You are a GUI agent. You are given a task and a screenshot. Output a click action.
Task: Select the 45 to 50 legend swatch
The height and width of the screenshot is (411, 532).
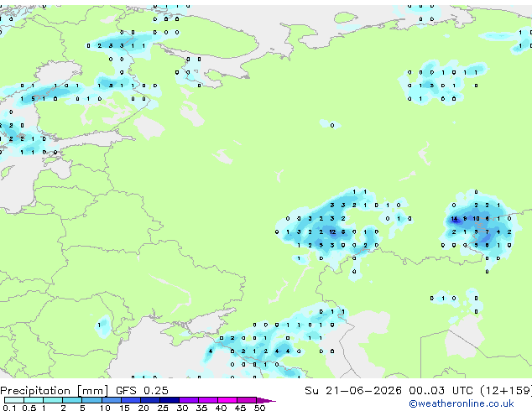click(247, 400)
